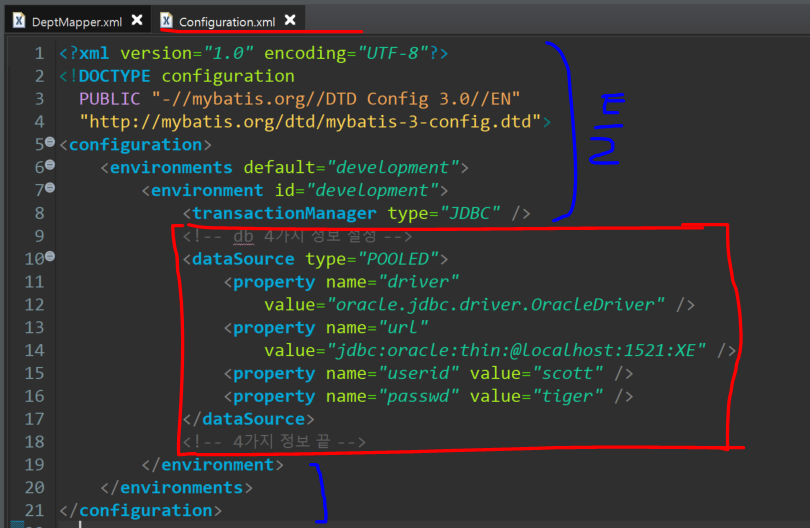810x528 pixels.
Task: Click the default="development" attribute value
Action: [393, 167]
